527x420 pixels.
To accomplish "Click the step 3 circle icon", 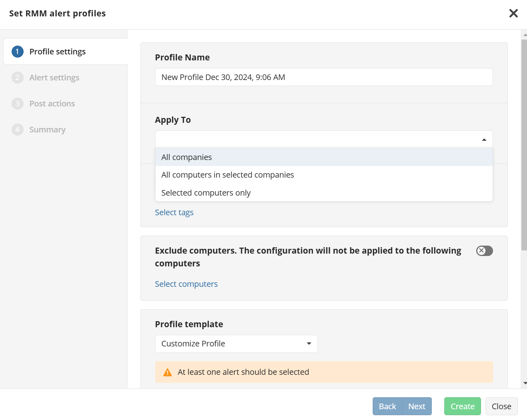I will pos(17,104).
